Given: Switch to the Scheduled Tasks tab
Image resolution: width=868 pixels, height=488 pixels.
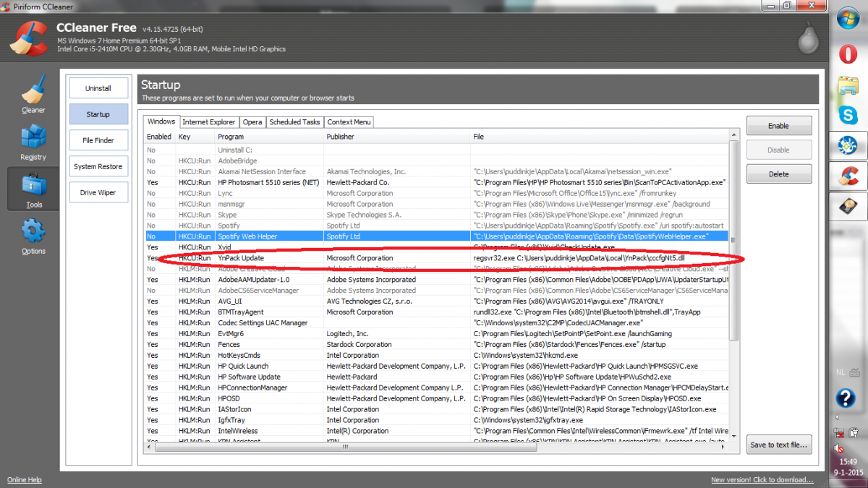Looking at the screenshot, I should click(x=295, y=122).
